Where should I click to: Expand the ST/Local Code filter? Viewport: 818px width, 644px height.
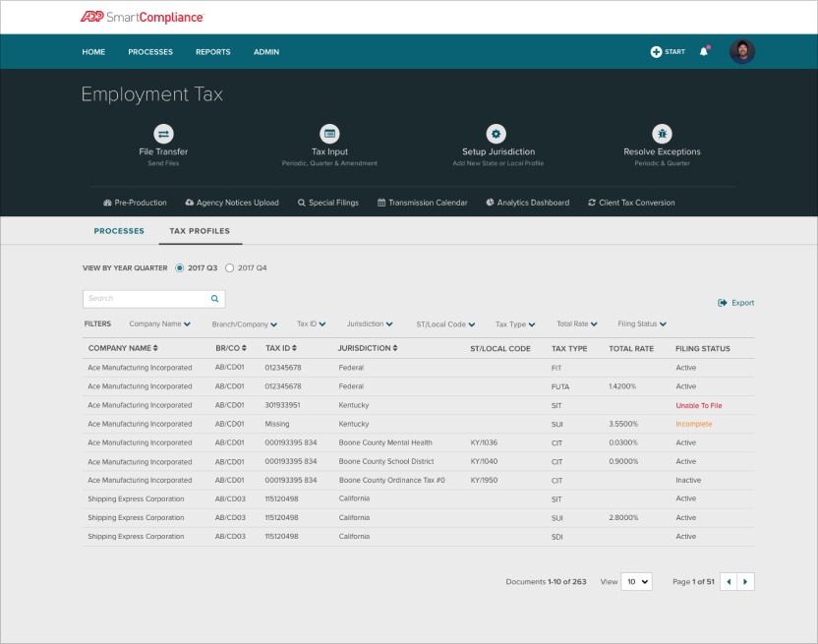445,324
